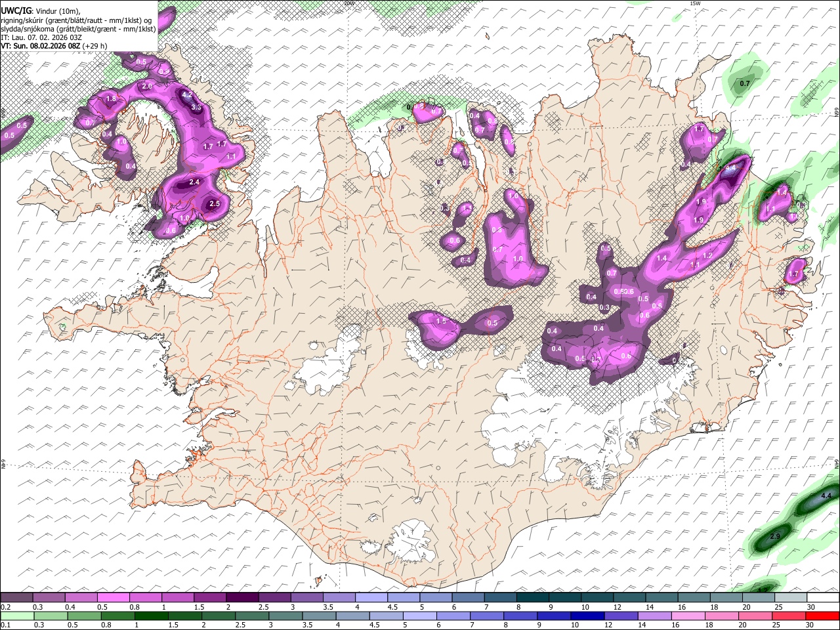Select the upper legend swatch labeled 2
The height and width of the screenshot is (630, 840).
coord(242,598)
